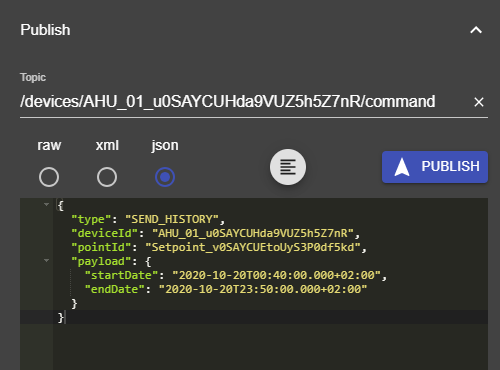Select the xml format radio button

click(107, 177)
